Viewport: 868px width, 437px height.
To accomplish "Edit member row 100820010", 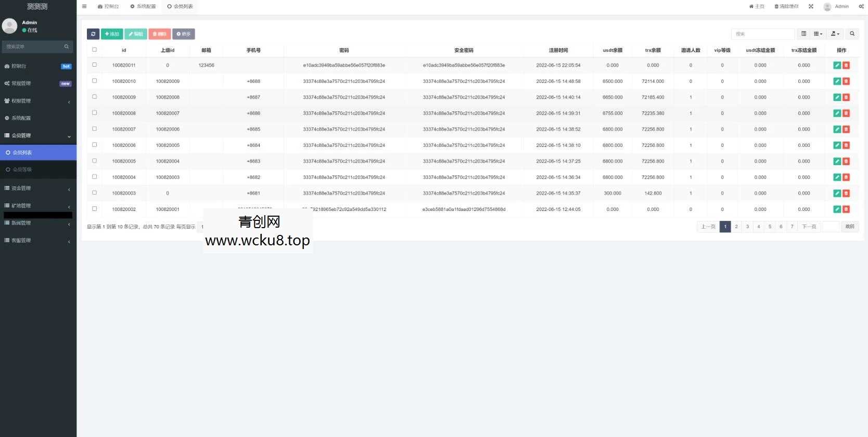I will click(837, 81).
